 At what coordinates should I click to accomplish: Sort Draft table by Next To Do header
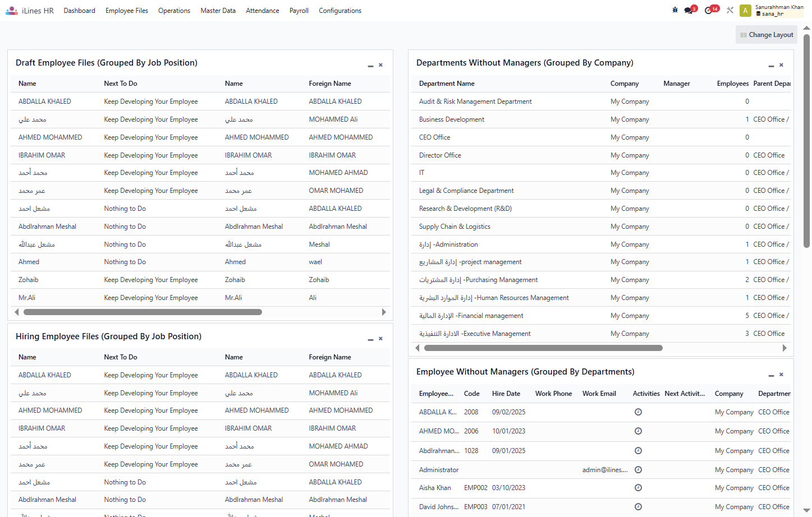tap(121, 84)
